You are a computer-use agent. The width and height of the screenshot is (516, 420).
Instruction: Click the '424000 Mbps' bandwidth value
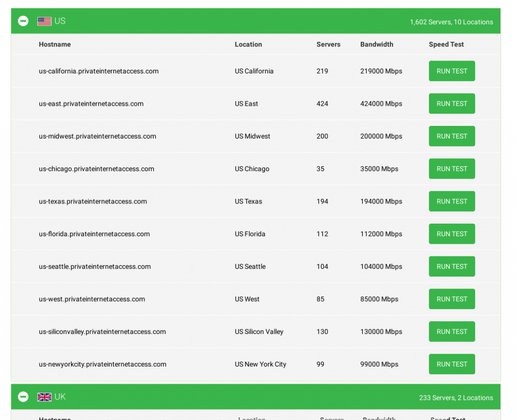pyautogui.click(x=381, y=104)
